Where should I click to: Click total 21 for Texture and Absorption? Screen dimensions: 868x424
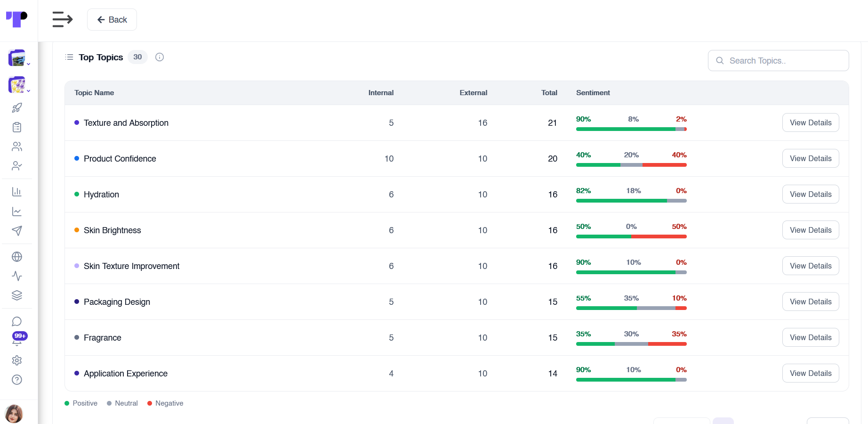pos(553,123)
